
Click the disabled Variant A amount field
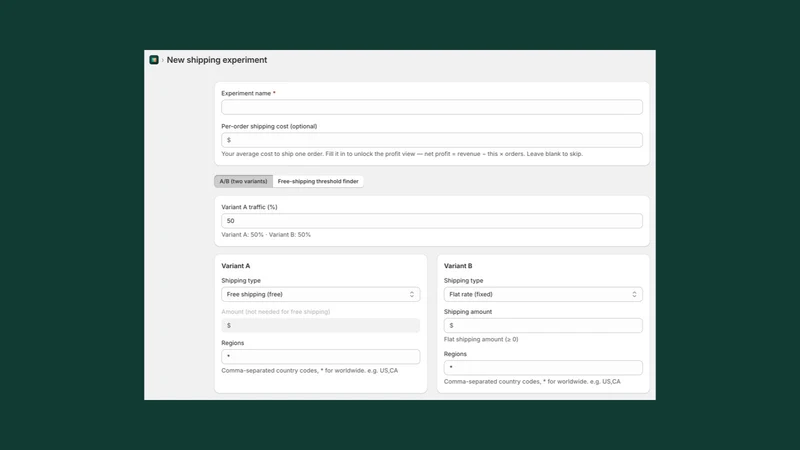pos(320,326)
